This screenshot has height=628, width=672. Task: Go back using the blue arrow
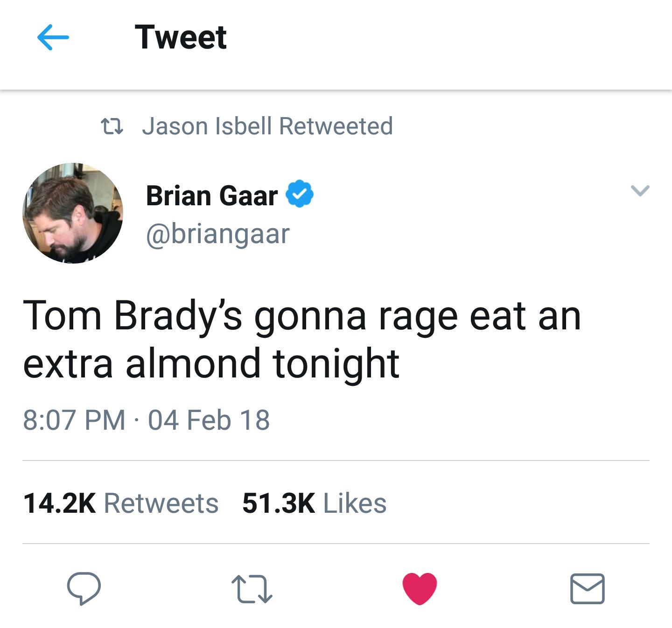53,37
